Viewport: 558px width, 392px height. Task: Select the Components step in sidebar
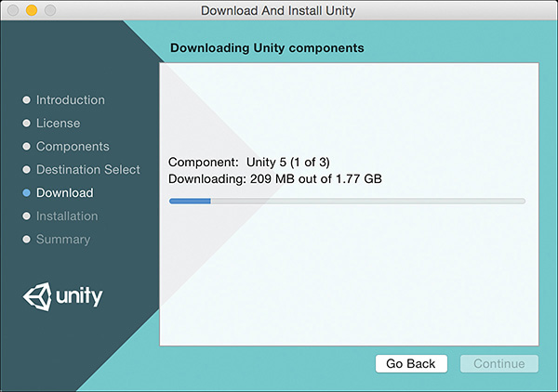tap(73, 147)
